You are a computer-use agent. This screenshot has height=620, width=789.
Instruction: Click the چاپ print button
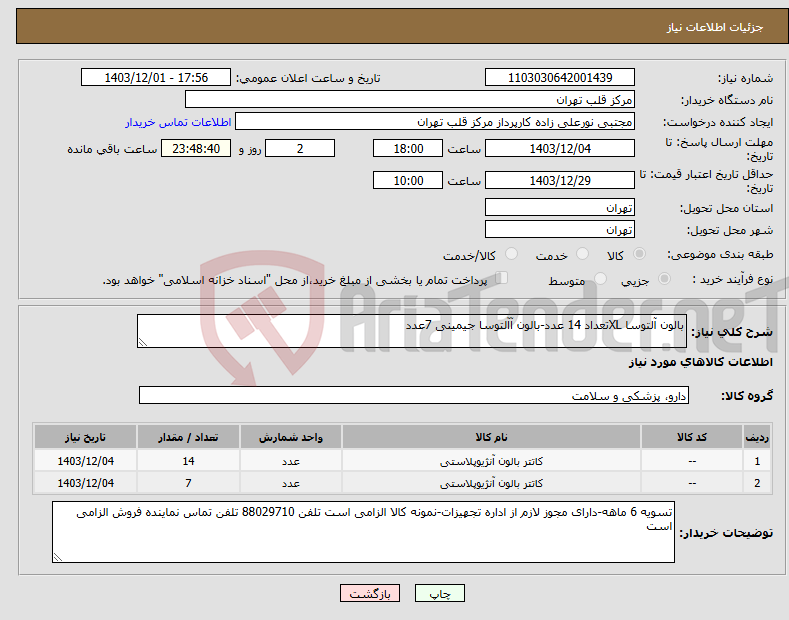(x=440, y=593)
